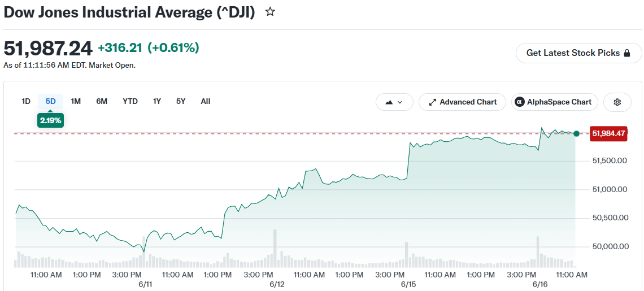Show the YTD range
The width and height of the screenshot is (644, 291).
pos(130,102)
